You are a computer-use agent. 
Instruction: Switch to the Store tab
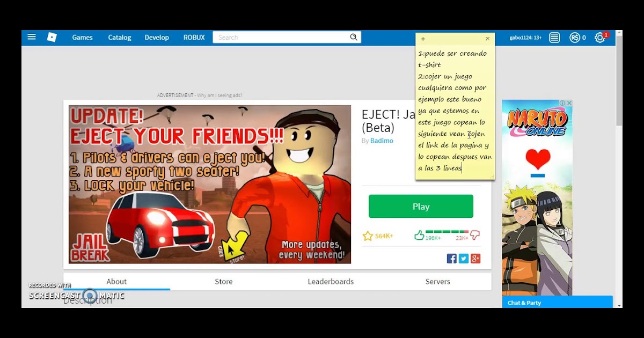pos(224,282)
